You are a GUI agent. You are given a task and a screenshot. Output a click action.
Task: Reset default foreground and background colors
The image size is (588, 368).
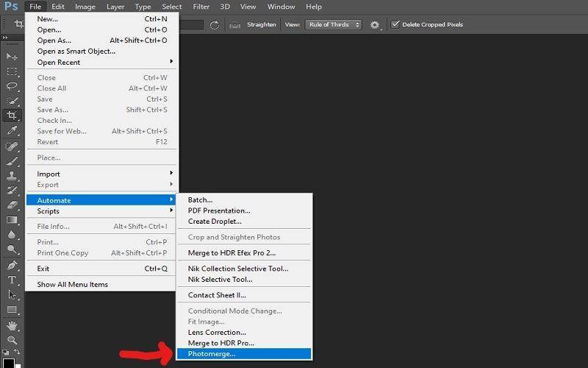6,353
